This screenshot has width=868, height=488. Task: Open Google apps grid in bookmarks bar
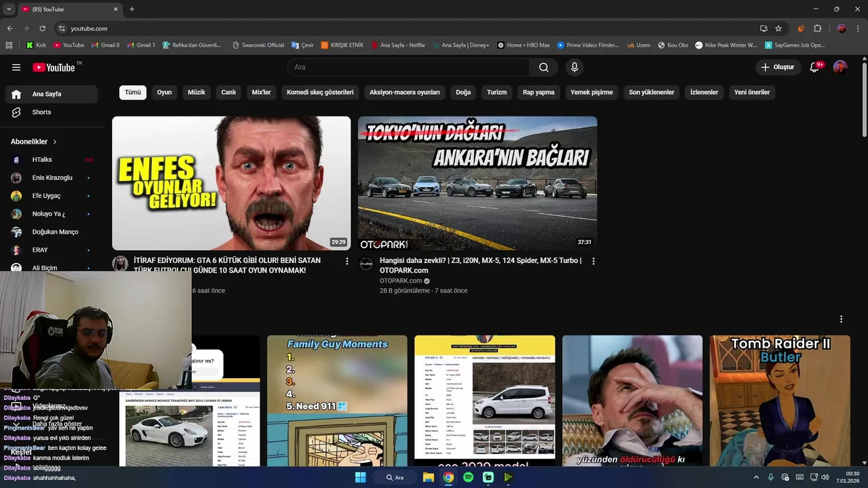pos(9,45)
